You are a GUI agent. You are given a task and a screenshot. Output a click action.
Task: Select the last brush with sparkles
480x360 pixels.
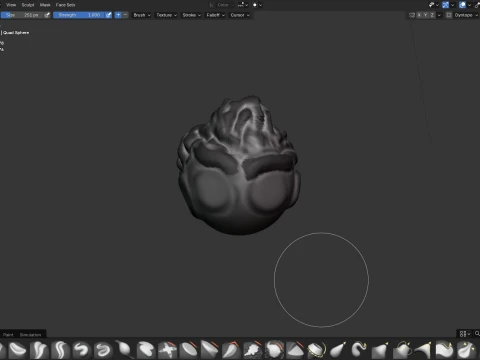point(466,350)
